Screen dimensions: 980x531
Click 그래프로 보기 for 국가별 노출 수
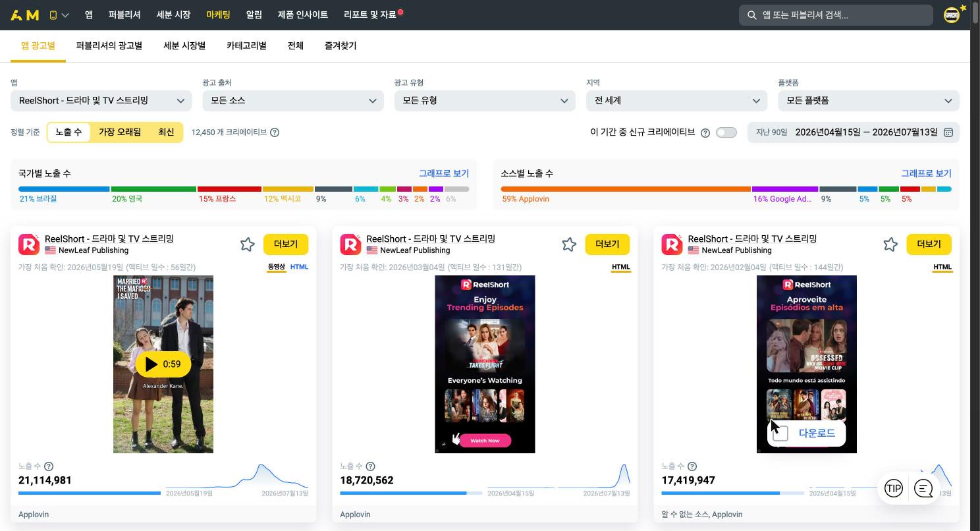[444, 174]
